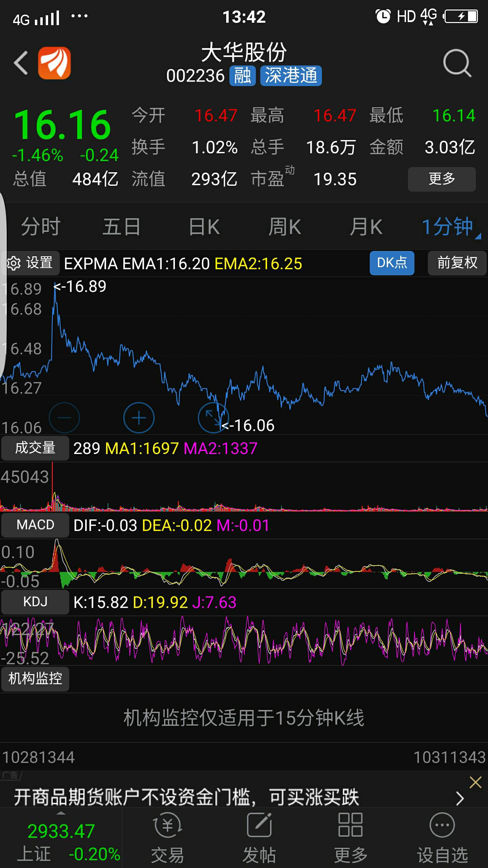Change the MACD indicator button
The width and height of the screenshot is (488, 868).
click(35, 525)
